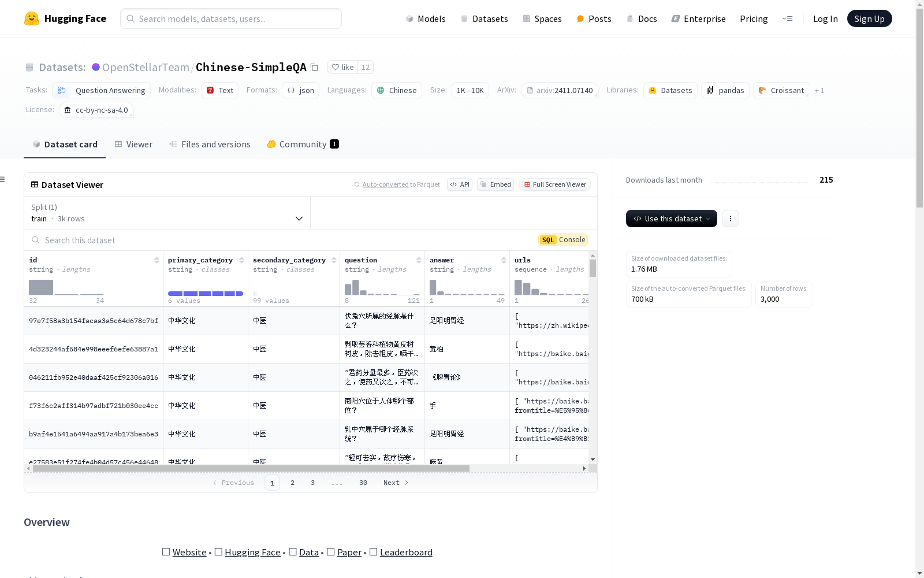Open the 1K - 10K size tag

pos(470,90)
